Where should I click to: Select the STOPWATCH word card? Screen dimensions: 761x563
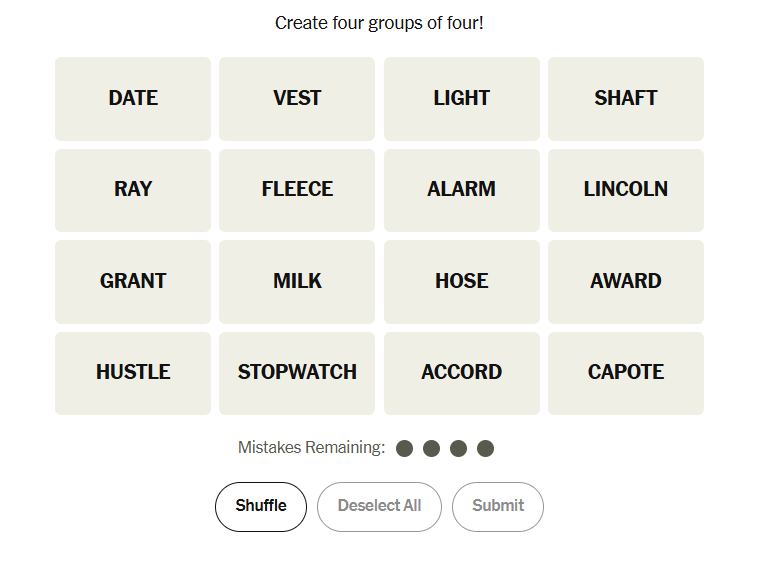click(x=297, y=373)
